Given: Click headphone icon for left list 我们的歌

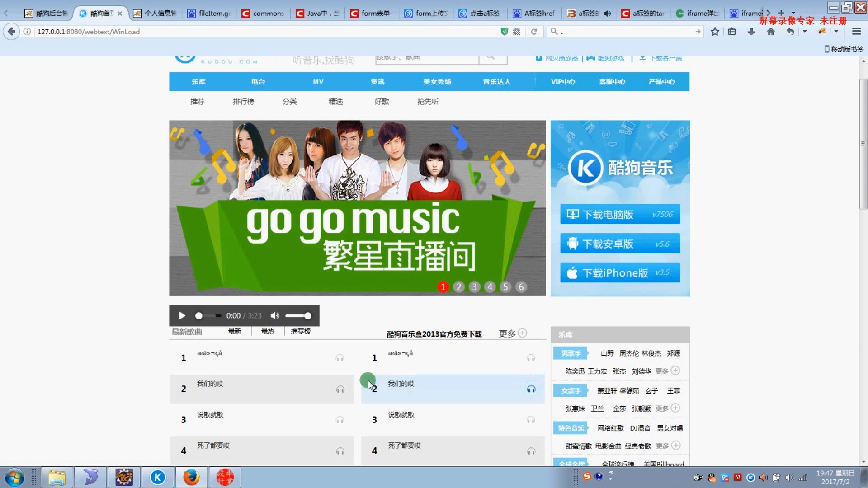Looking at the screenshot, I should pos(340,389).
